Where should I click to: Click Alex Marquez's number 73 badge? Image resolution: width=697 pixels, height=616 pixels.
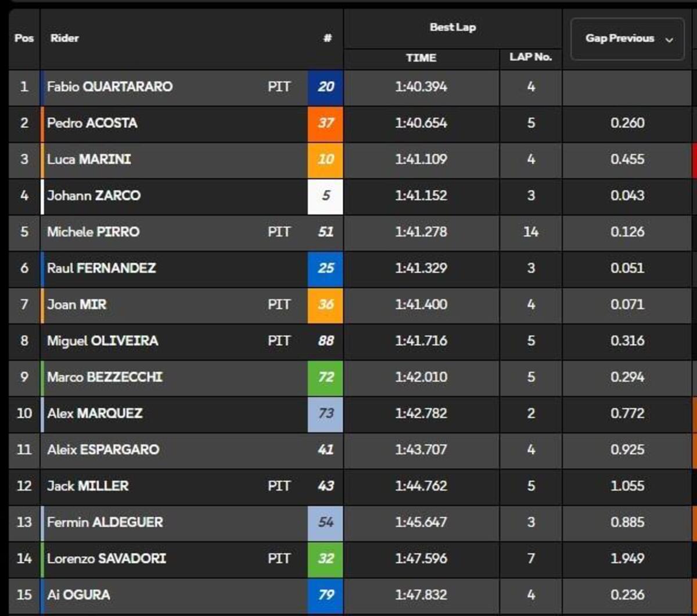(x=325, y=413)
